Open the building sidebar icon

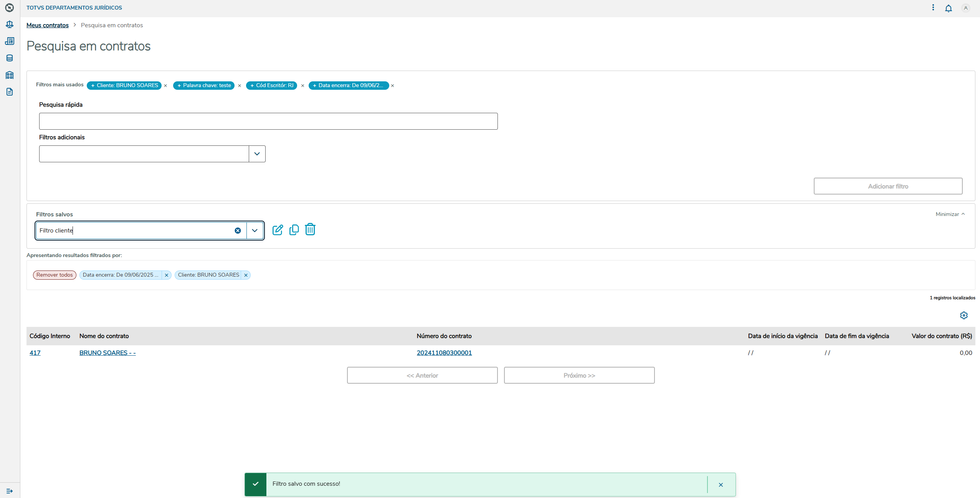pyautogui.click(x=10, y=75)
